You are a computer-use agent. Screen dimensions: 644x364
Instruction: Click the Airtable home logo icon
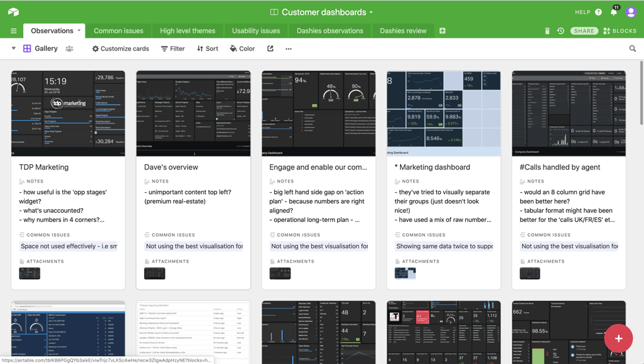click(x=13, y=12)
